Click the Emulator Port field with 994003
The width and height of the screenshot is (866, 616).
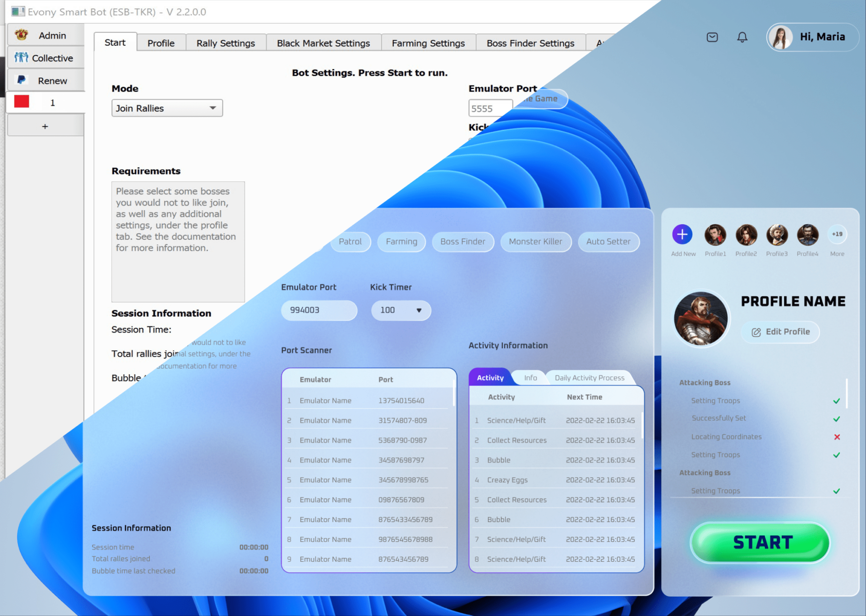(319, 310)
